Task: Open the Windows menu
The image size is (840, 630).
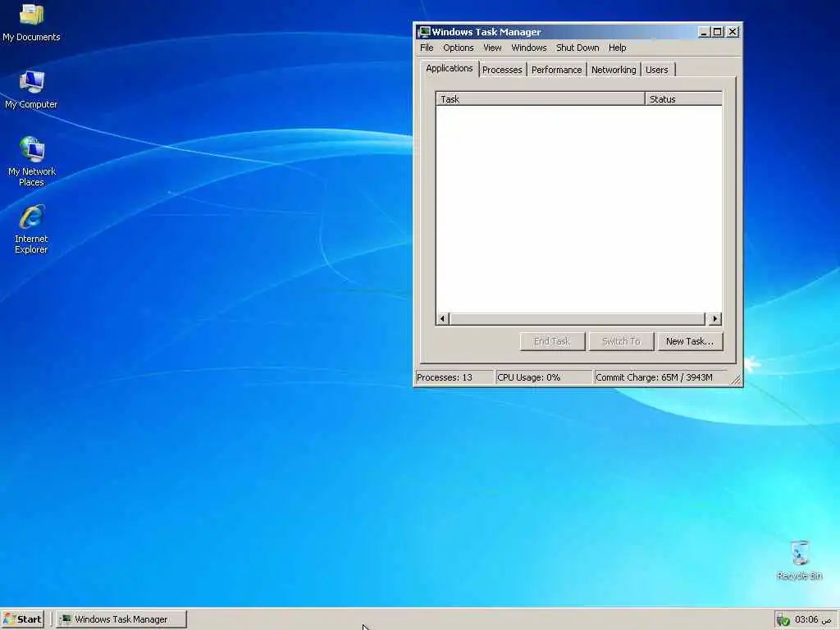Action: [x=529, y=48]
